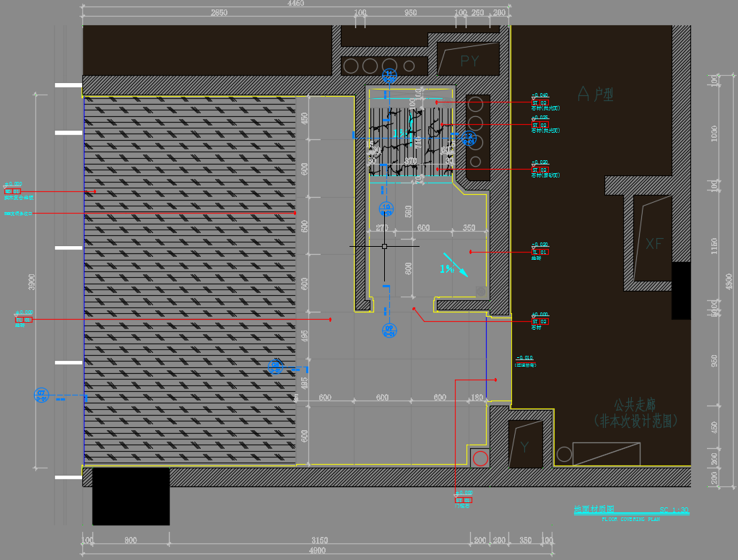Viewport: 738px width, 560px height.
Task: Pick section callout bubble 10
Action: 386,209
